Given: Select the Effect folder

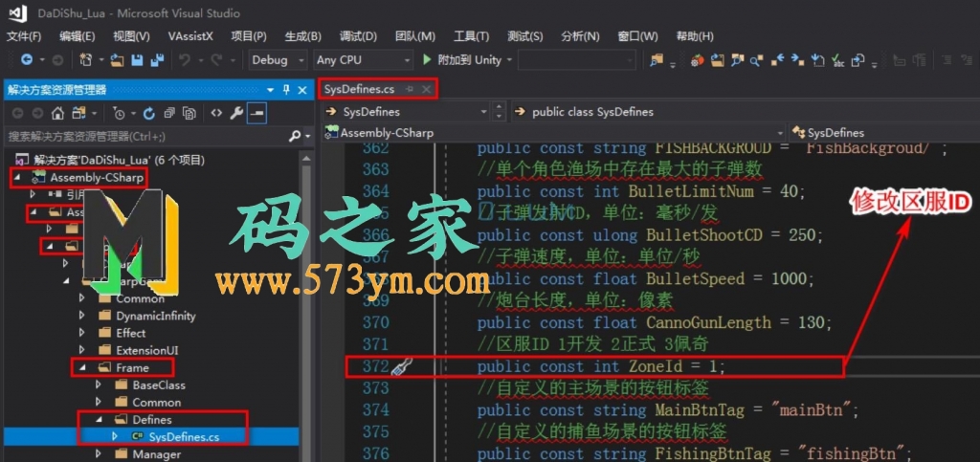Looking at the screenshot, I should [130, 333].
